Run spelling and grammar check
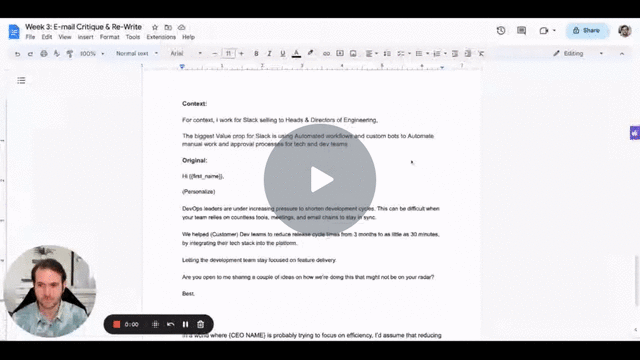The image size is (640, 360). click(57, 54)
